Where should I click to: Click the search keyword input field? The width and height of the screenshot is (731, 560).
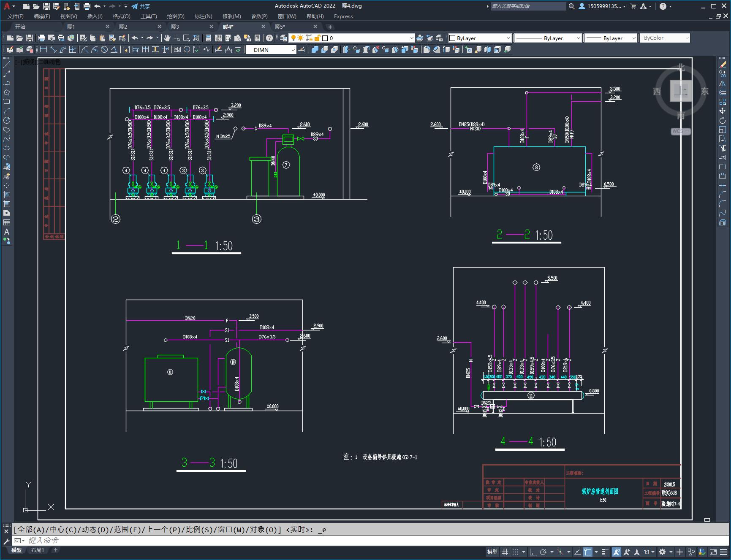point(528,6)
